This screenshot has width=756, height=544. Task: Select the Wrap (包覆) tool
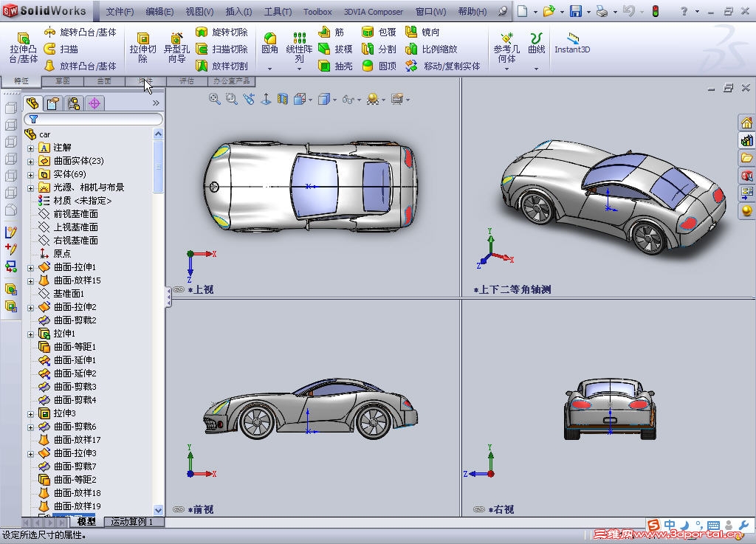(379, 32)
